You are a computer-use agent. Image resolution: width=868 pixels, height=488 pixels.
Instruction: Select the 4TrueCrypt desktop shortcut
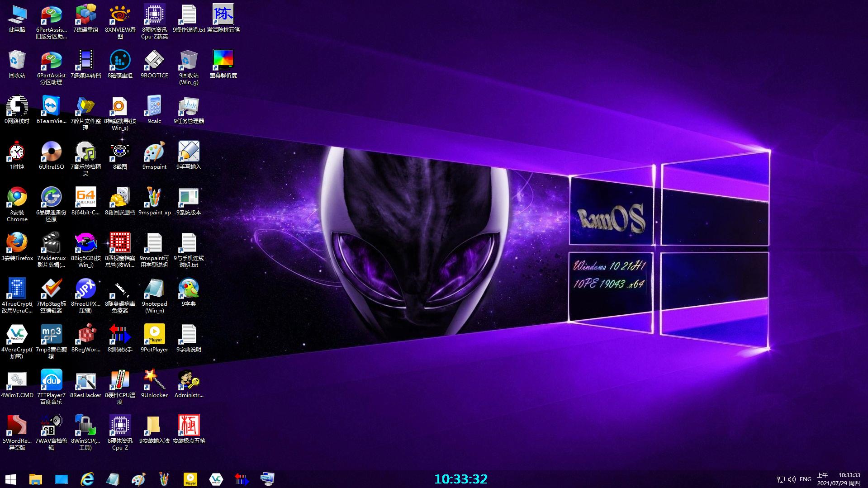[17, 296]
